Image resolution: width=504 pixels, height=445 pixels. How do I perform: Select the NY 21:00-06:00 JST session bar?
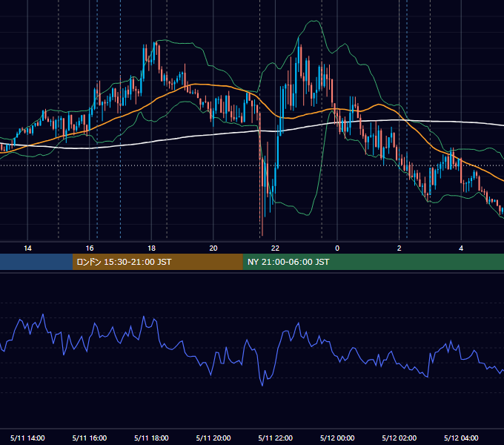pyautogui.click(x=373, y=262)
